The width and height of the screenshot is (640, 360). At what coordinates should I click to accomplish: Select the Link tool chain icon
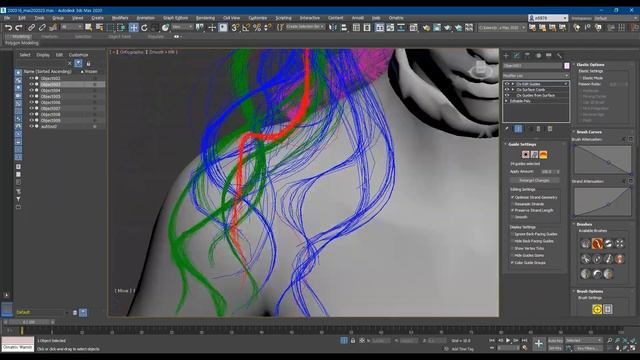coord(31,28)
